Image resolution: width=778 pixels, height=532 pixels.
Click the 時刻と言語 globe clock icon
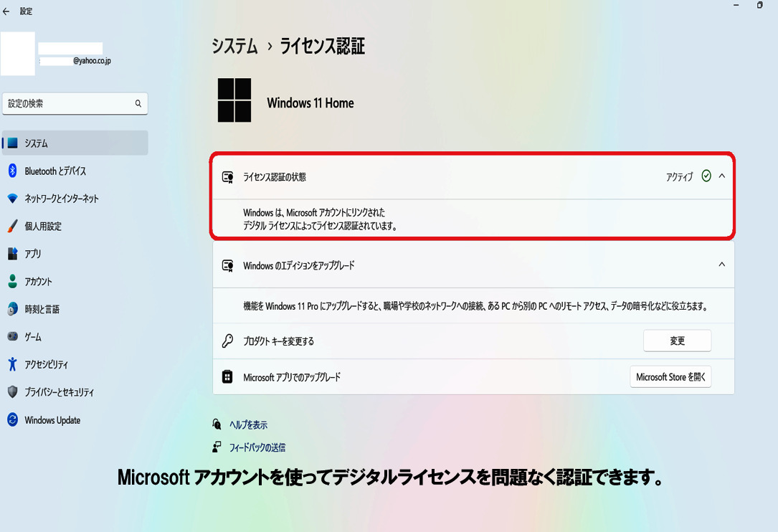13,309
